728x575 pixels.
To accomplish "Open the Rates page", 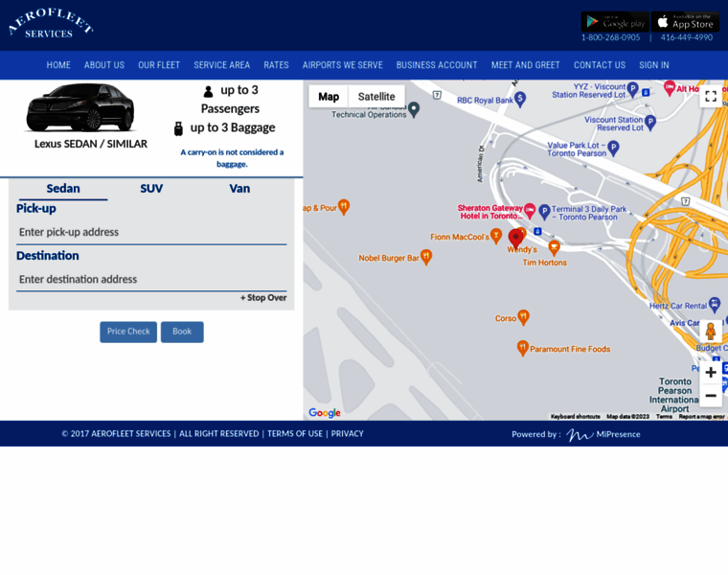I will [x=276, y=65].
